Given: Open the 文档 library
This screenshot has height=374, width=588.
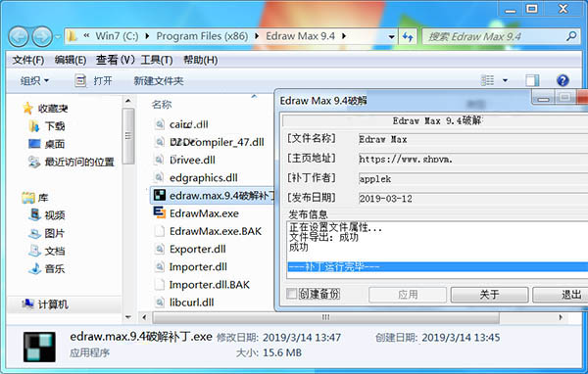Looking at the screenshot, I should [x=55, y=251].
